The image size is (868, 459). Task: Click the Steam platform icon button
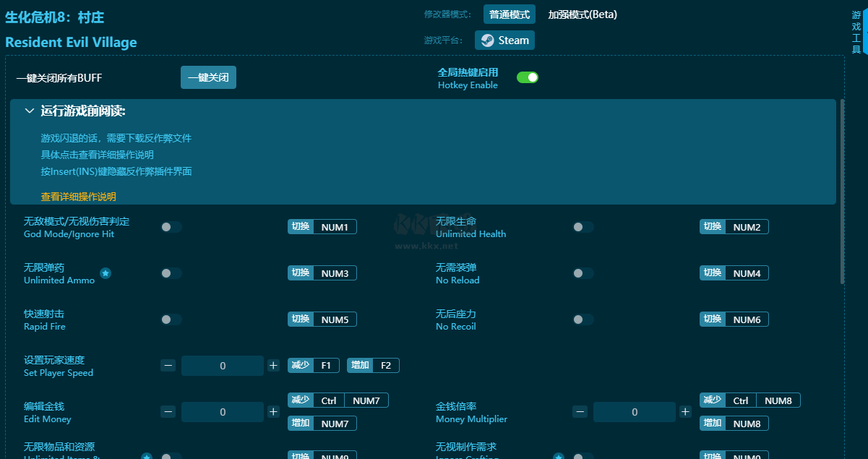coord(504,40)
